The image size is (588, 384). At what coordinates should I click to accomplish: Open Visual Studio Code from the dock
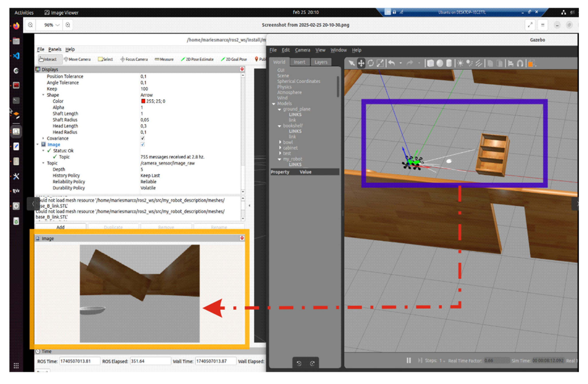pyautogui.click(x=16, y=56)
